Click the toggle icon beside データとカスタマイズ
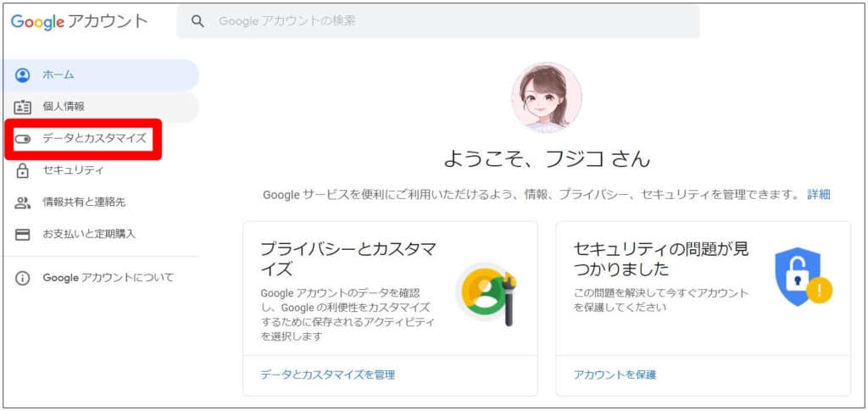 point(23,139)
